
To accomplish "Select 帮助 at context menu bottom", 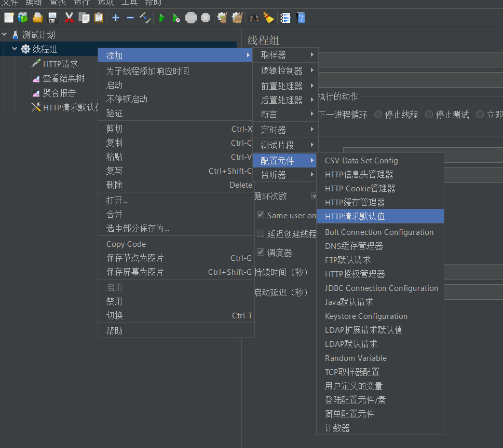I will click(x=176, y=331).
